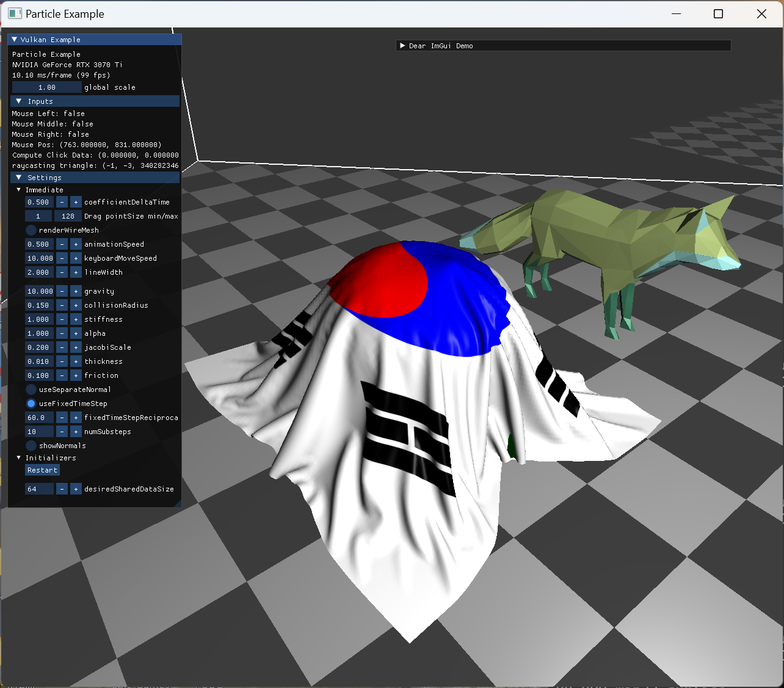Click the coefficientDeltaTime value field

[x=39, y=202]
